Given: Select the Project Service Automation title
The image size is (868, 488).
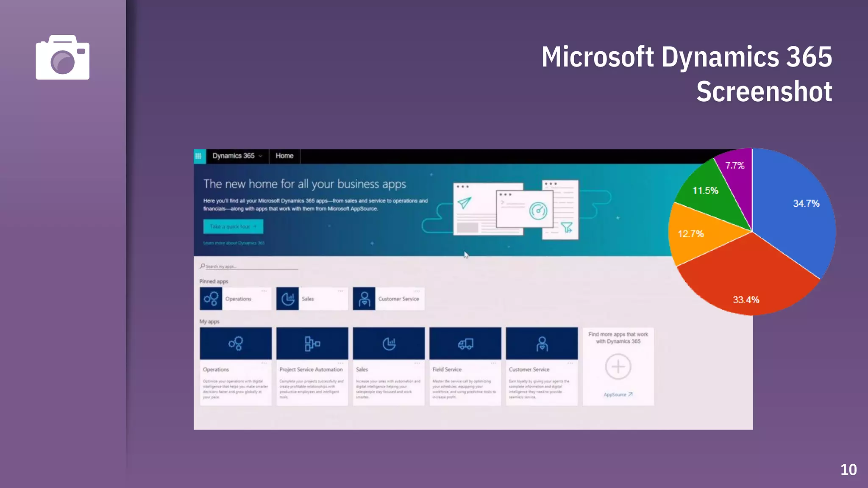Looking at the screenshot, I should [x=311, y=369].
